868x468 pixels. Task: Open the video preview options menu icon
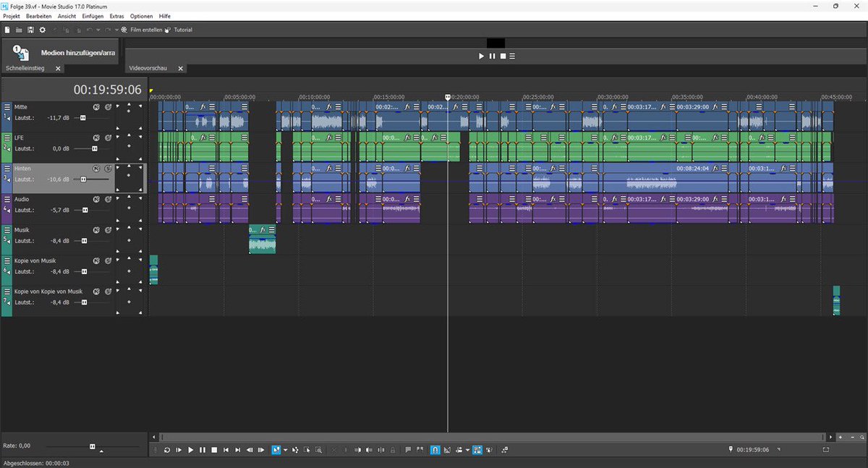[512, 56]
